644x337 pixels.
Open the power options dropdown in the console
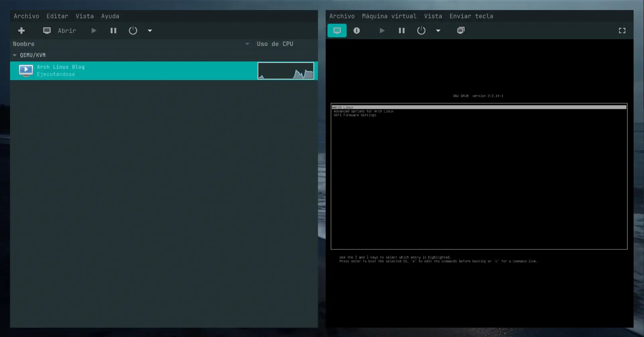pos(438,30)
